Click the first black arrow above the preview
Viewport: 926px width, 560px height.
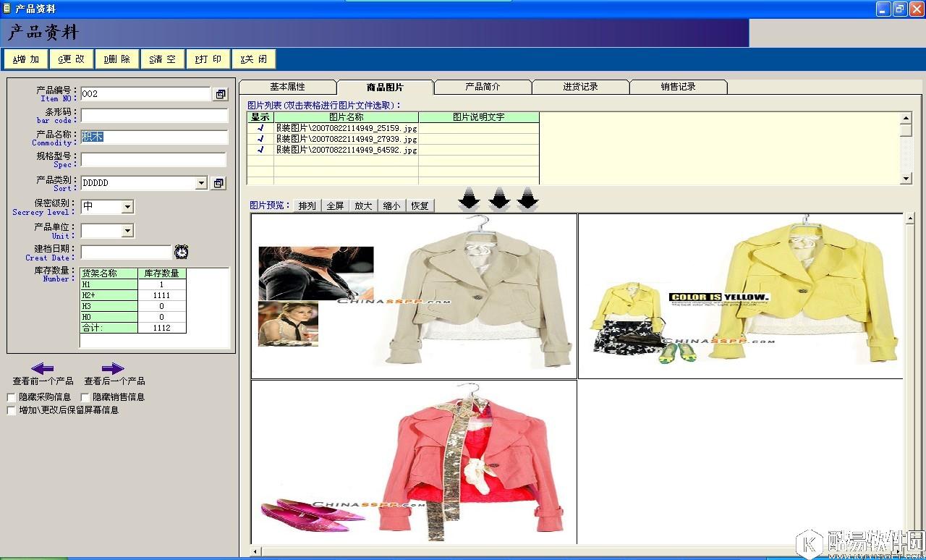470,198
